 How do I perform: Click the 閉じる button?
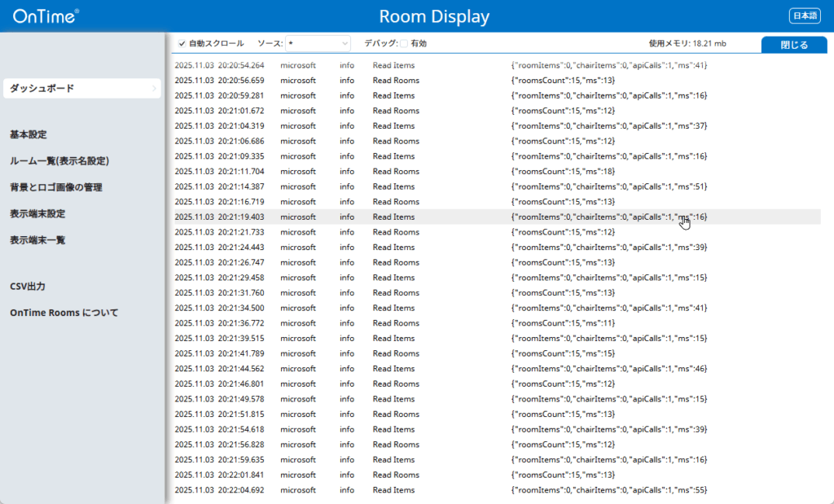(x=794, y=46)
